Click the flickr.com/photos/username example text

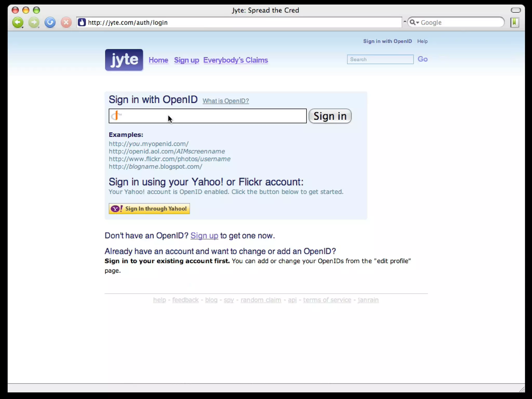click(169, 159)
